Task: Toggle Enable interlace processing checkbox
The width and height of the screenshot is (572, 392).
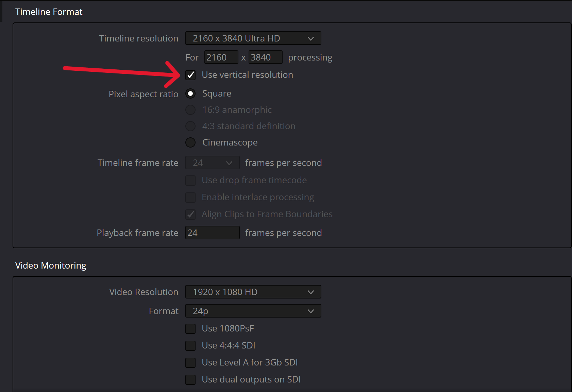Action: (190, 197)
